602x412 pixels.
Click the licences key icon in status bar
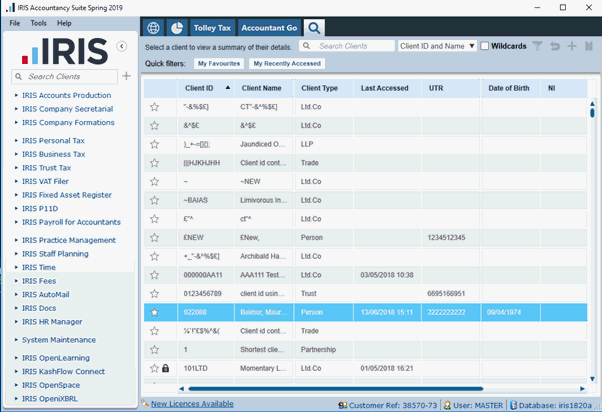(145, 404)
